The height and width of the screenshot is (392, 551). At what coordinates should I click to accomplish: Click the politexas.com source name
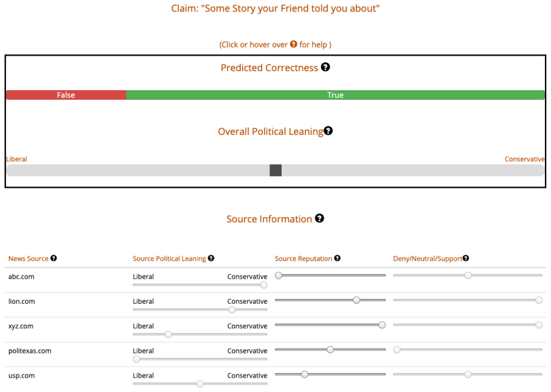coord(30,351)
